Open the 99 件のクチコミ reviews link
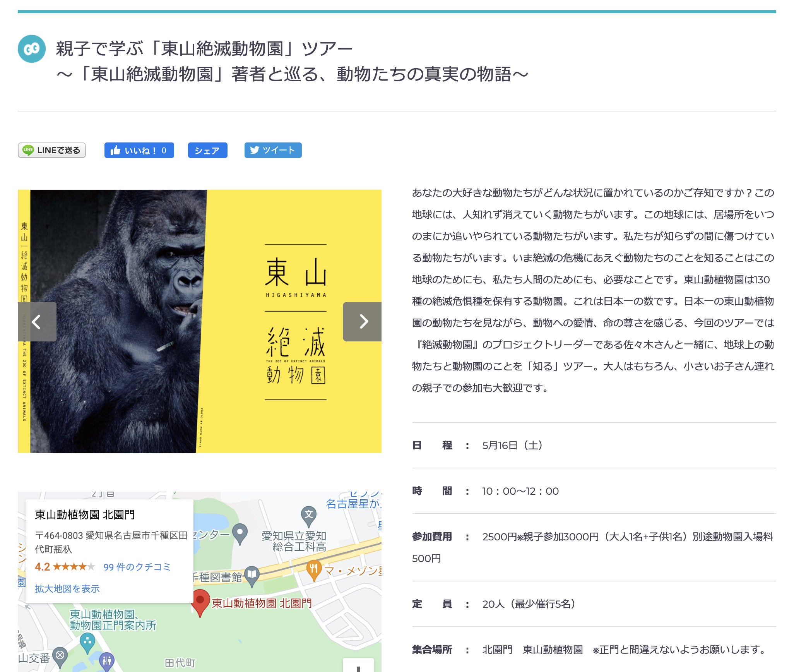The image size is (794, 672). pos(137,567)
